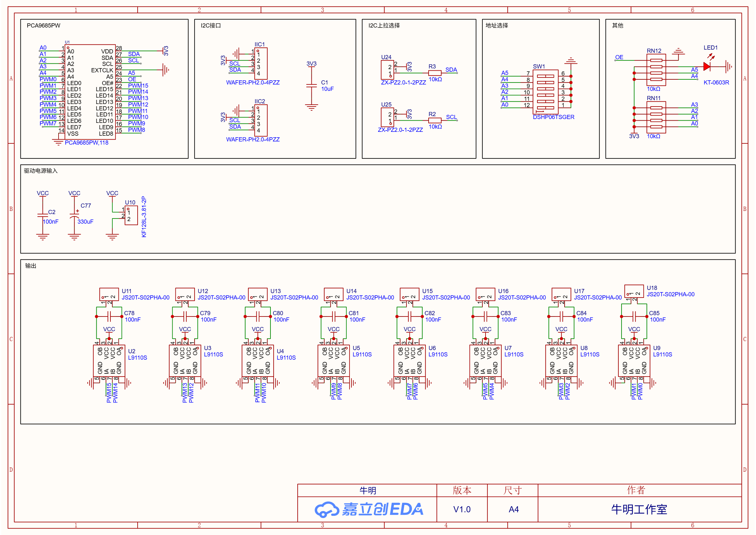
Task: Click the "牛明" title cell
Action: (x=367, y=491)
